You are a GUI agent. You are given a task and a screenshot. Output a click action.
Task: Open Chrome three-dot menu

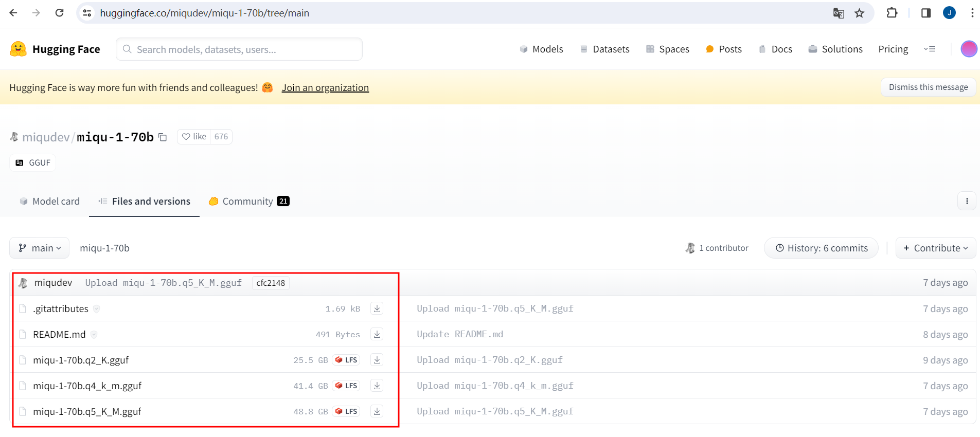972,13
